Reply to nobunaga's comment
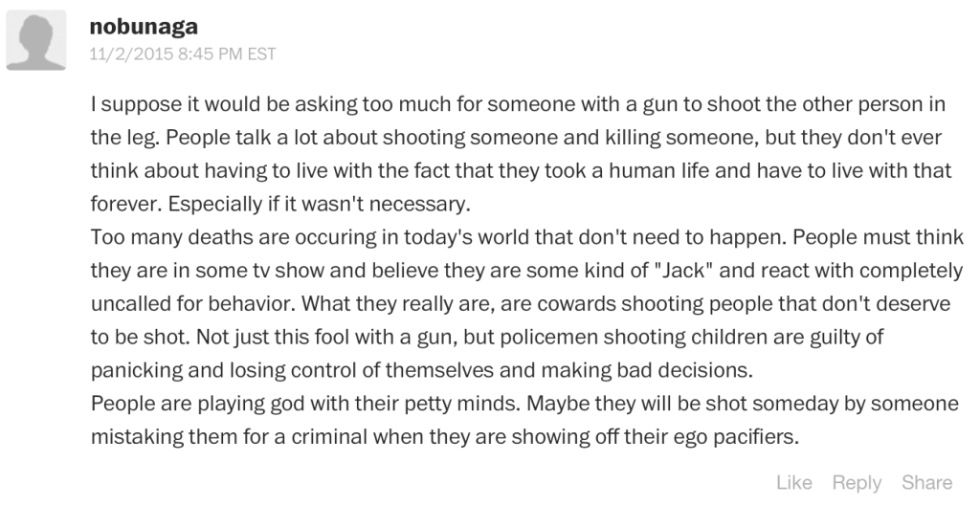980x505 pixels. coord(857,483)
